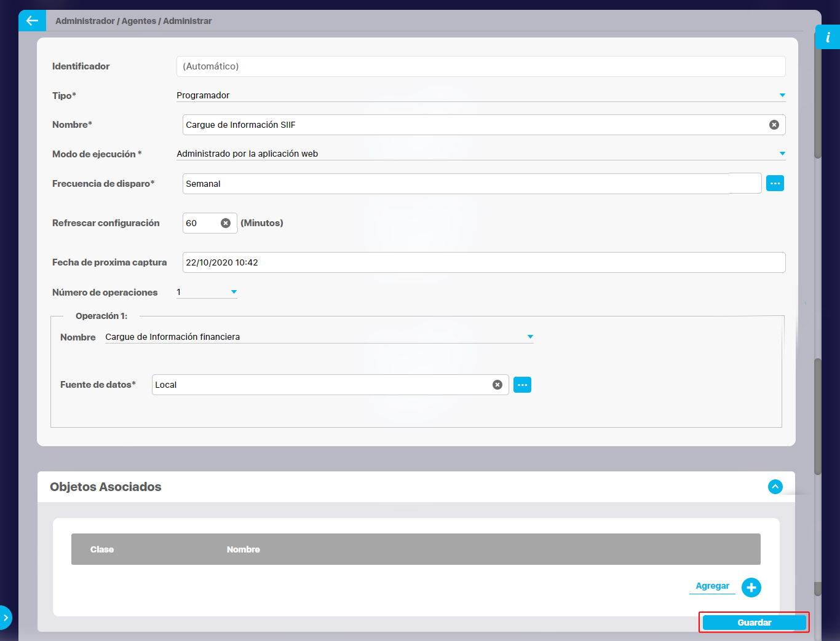Clear the Refrescar configuración value

(226, 223)
